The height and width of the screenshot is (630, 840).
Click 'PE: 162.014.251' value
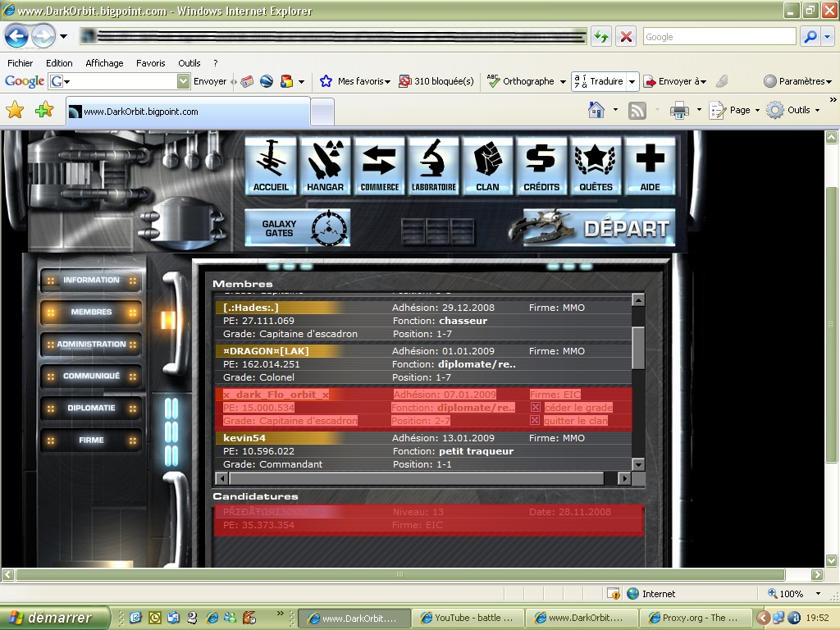(262, 364)
